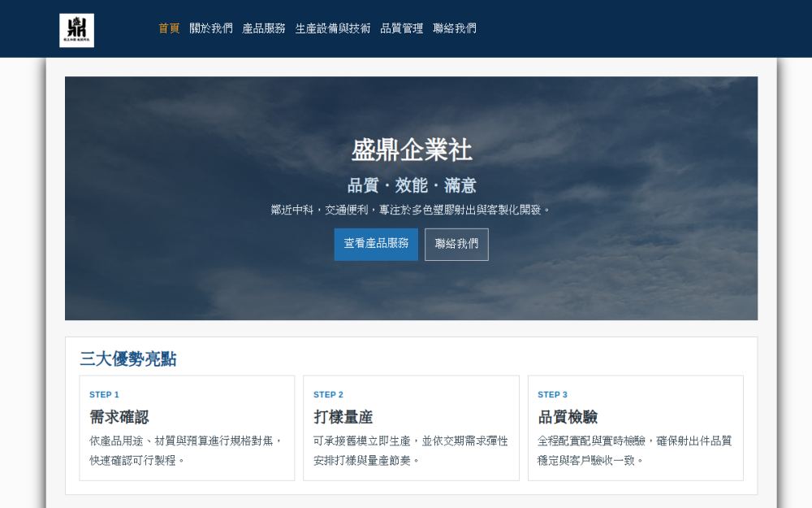
Task: Click the 依產品用途、材質與預算 description text
Action: [186, 450]
